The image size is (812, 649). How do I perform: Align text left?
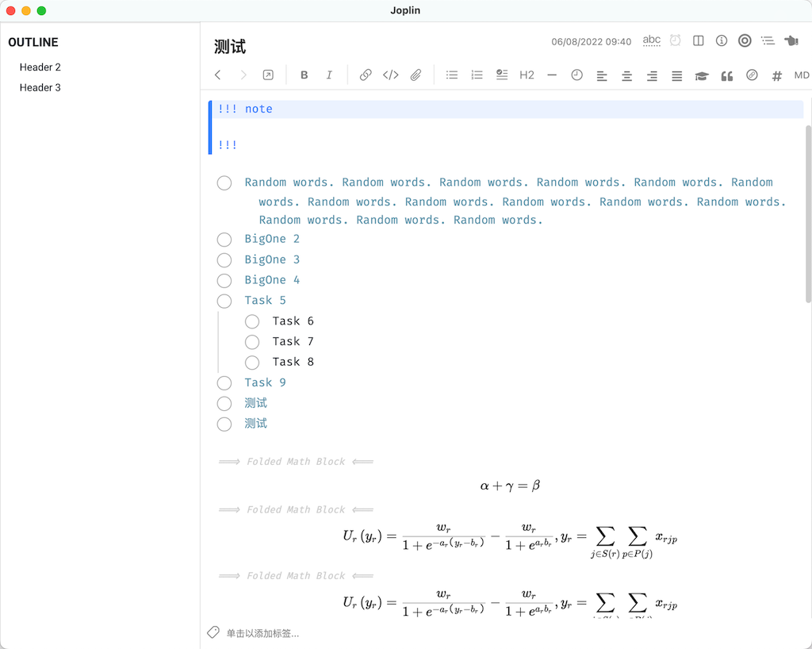coord(602,76)
